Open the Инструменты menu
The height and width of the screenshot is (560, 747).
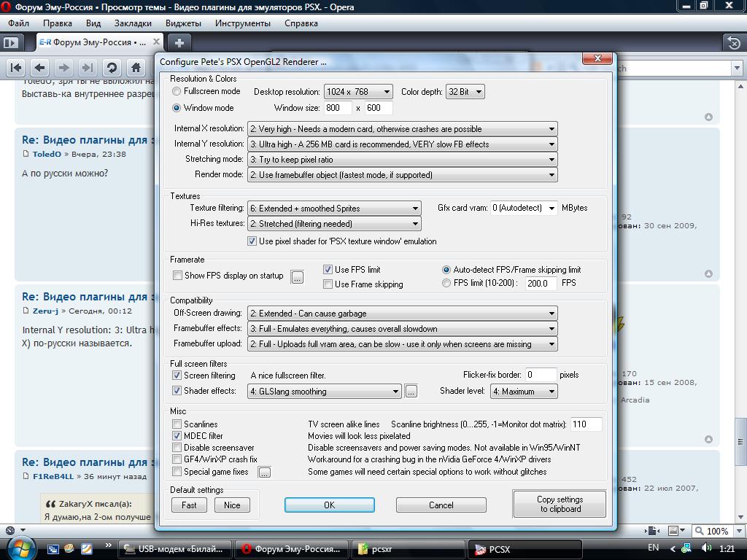coord(243,23)
